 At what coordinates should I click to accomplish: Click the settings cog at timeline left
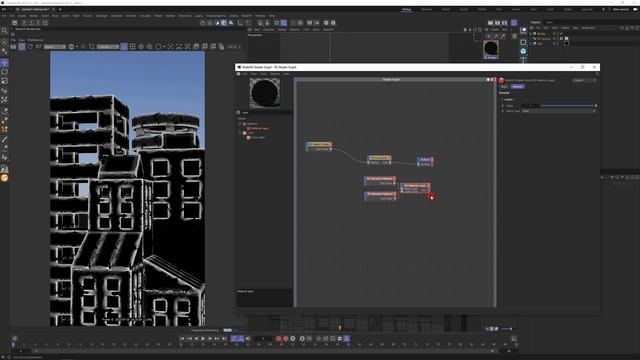tap(15, 338)
